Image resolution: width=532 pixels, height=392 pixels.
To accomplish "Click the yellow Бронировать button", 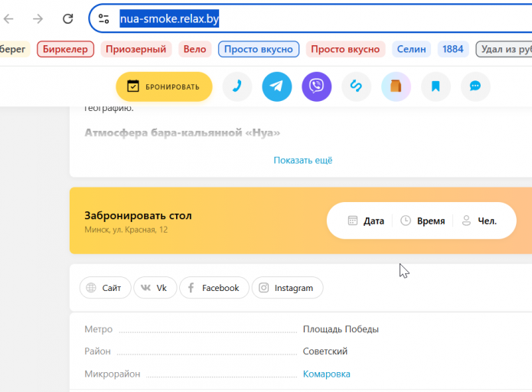I will 165,87.
